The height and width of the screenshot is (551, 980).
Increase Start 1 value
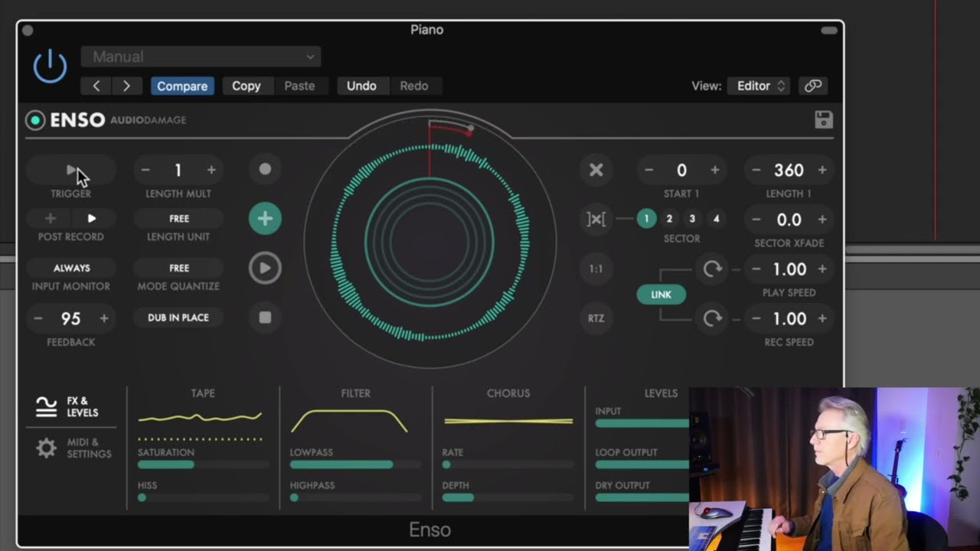click(x=715, y=170)
